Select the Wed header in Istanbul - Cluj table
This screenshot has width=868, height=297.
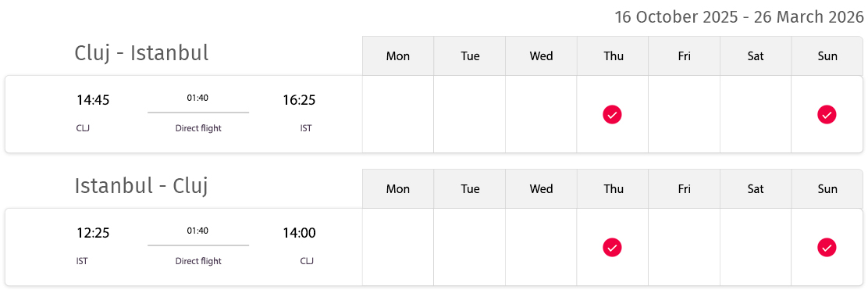pos(541,189)
